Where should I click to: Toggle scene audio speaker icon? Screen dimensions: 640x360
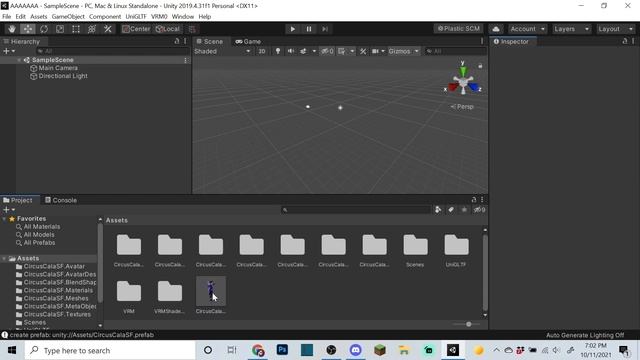coord(291,51)
